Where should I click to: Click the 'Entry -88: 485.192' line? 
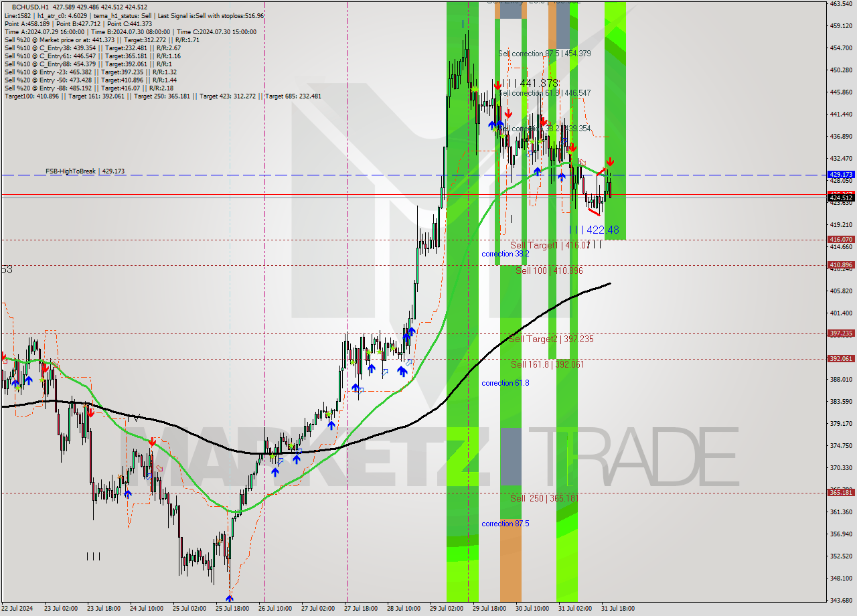coord(88,88)
